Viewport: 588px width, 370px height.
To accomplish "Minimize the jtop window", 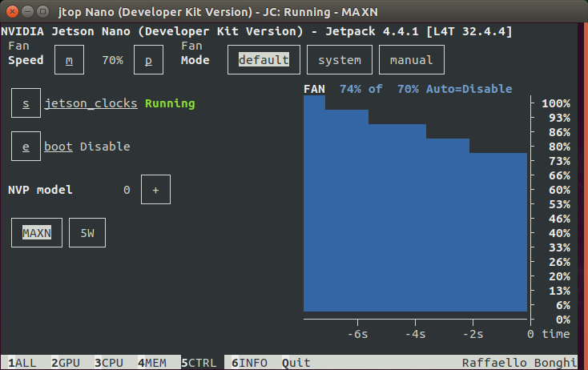I will click(x=28, y=12).
